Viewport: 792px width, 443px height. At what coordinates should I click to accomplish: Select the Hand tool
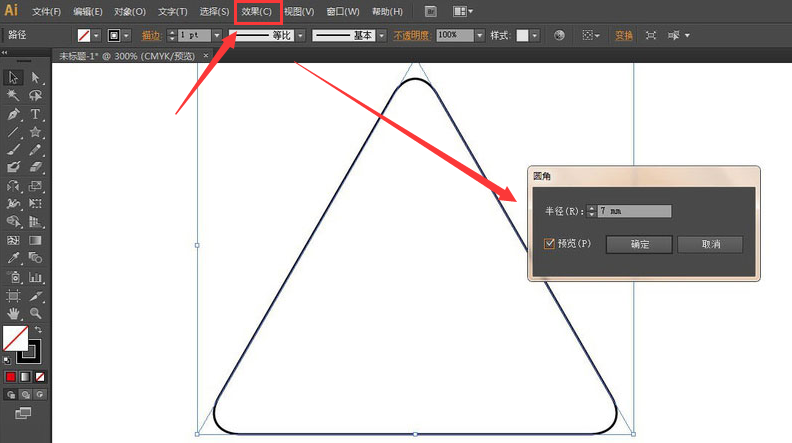[14, 313]
